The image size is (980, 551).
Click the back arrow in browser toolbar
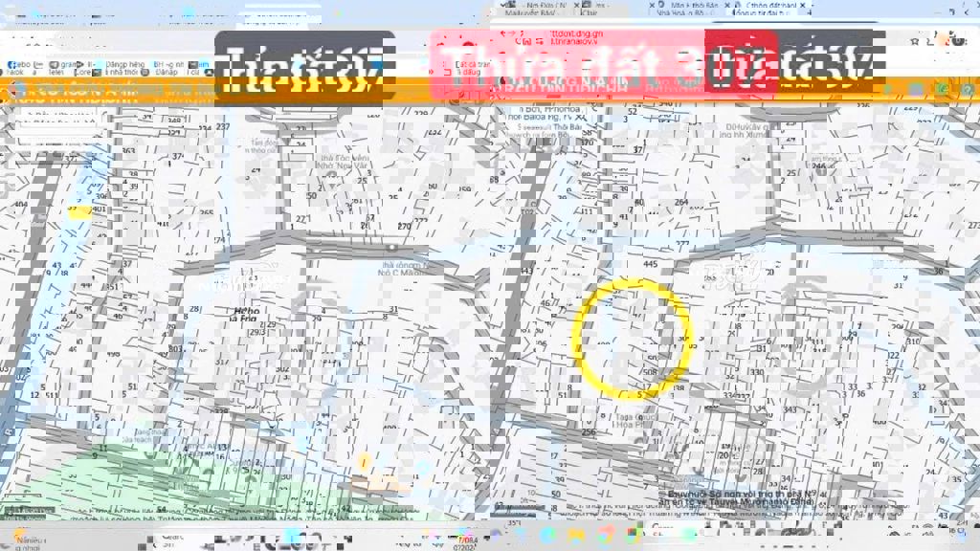13,40
